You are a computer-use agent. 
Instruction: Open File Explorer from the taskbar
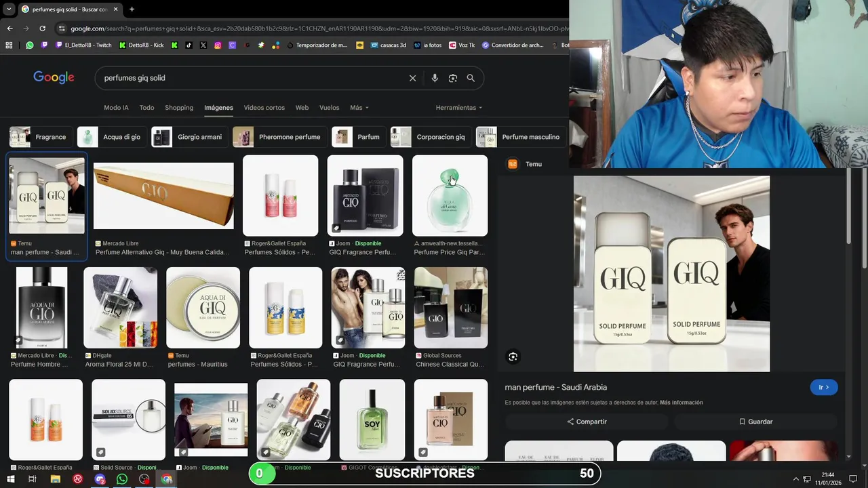point(56,479)
